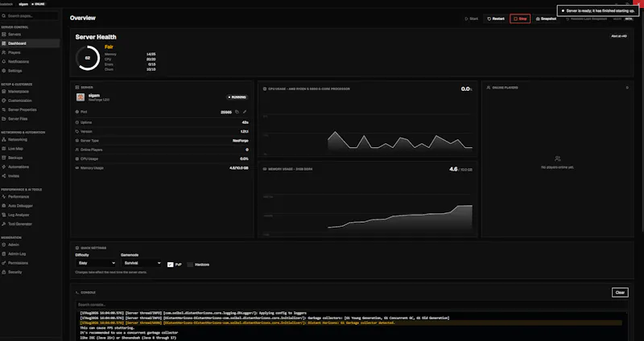
Task: Restart the server
Action: click(x=496, y=18)
